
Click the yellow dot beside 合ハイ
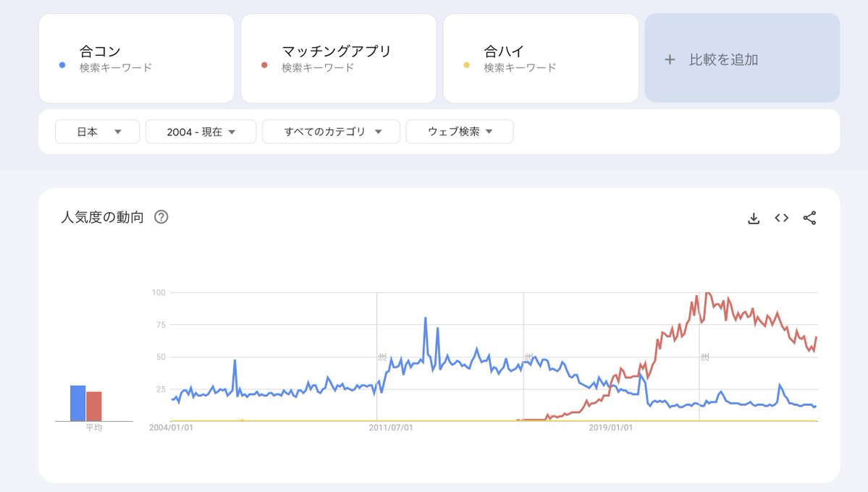(467, 65)
